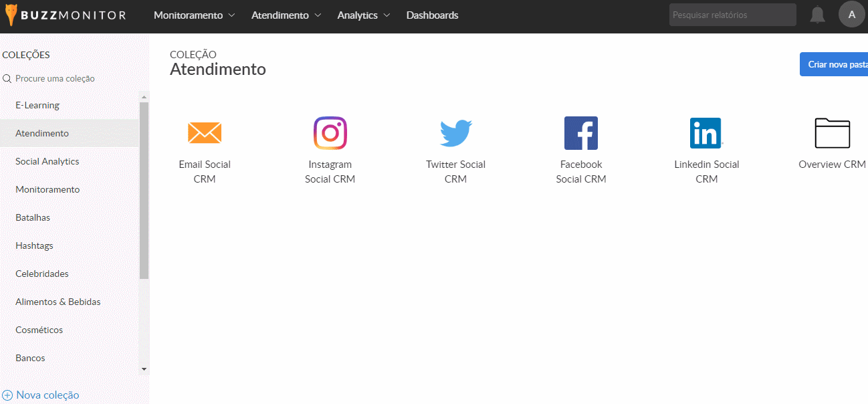This screenshot has height=404, width=868.
Task: Select the Hashtags collection
Action: pos(34,245)
